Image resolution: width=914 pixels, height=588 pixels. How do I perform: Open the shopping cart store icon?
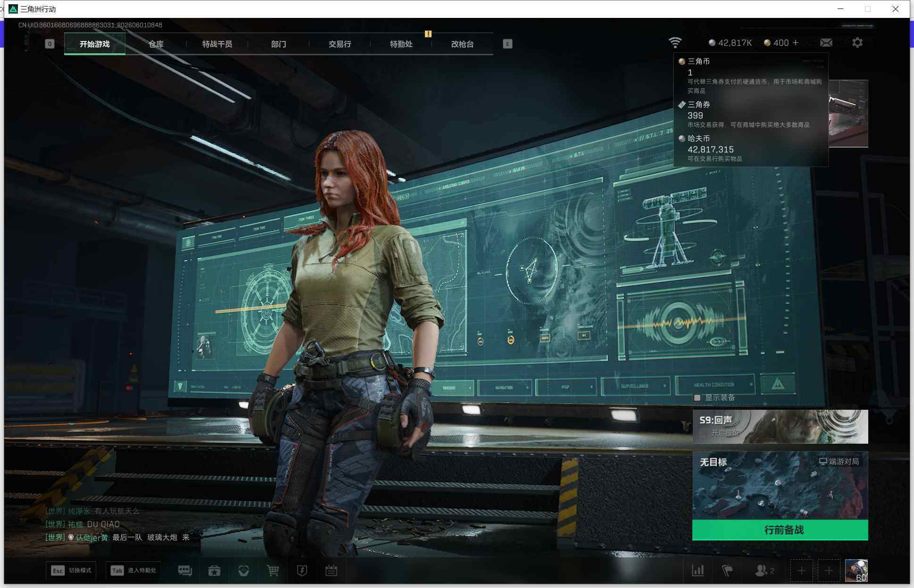[x=273, y=571]
